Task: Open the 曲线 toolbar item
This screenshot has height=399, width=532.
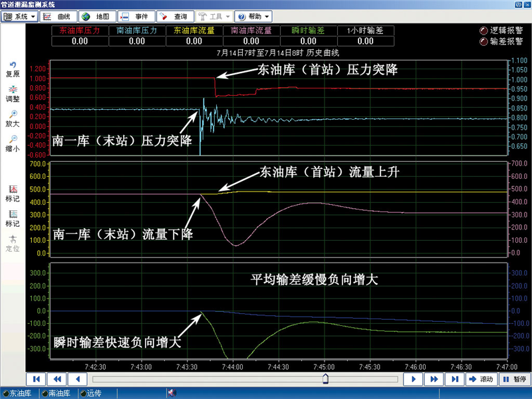Action: tap(59, 16)
